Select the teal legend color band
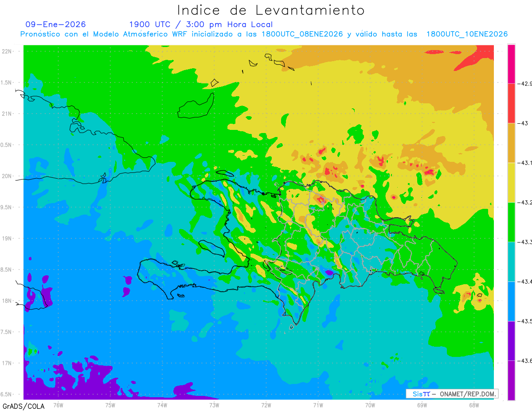The width and height of the screenshot is (532, 411). [x=511, y=261]
